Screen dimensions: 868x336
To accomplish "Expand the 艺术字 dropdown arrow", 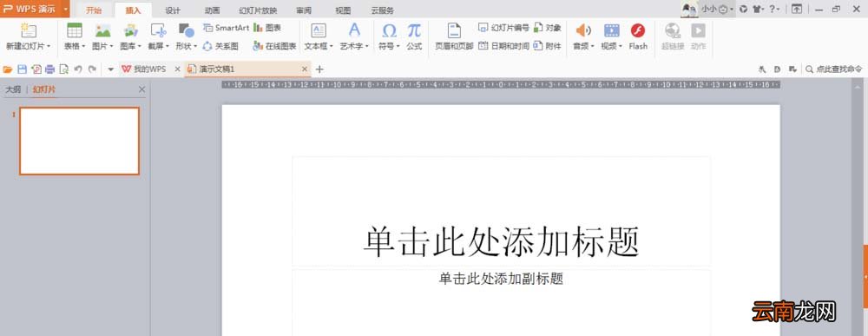I will [x=366, y=47].
